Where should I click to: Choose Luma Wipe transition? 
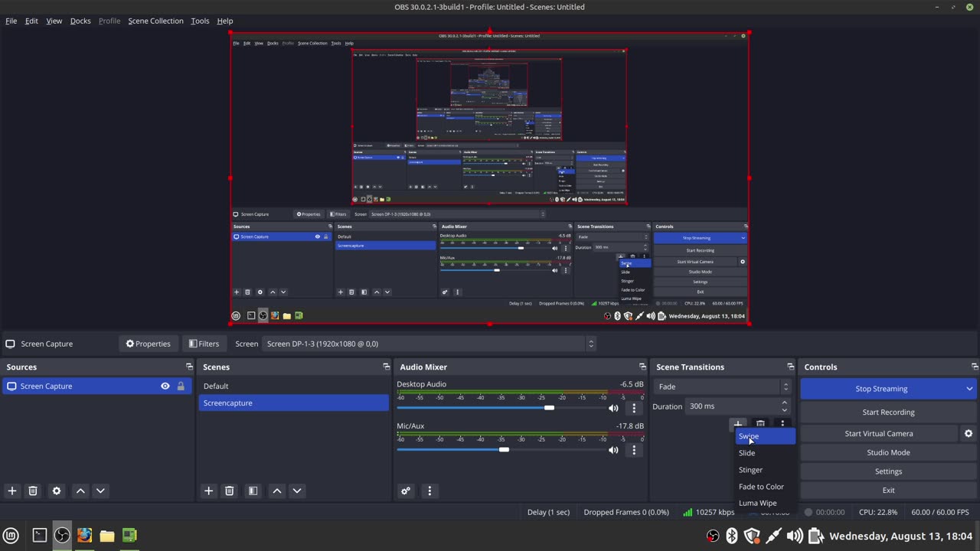point(765,503)
